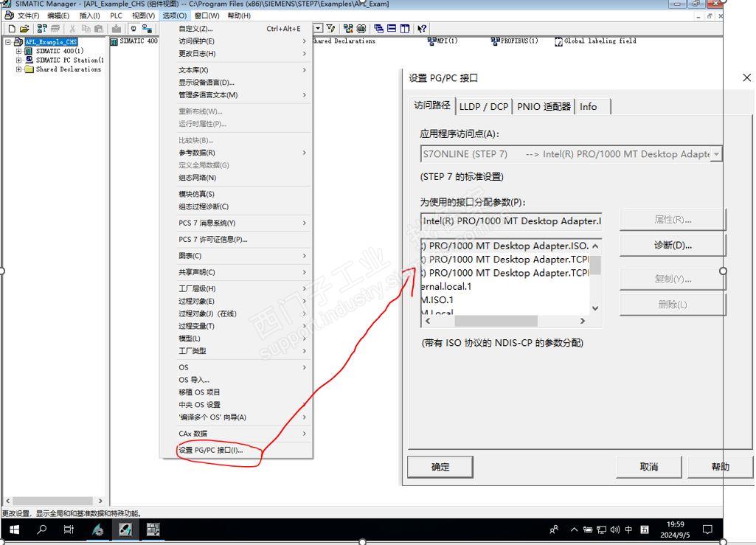Select the Desktop Adapter.ISO list entry

tap(504, 246)
